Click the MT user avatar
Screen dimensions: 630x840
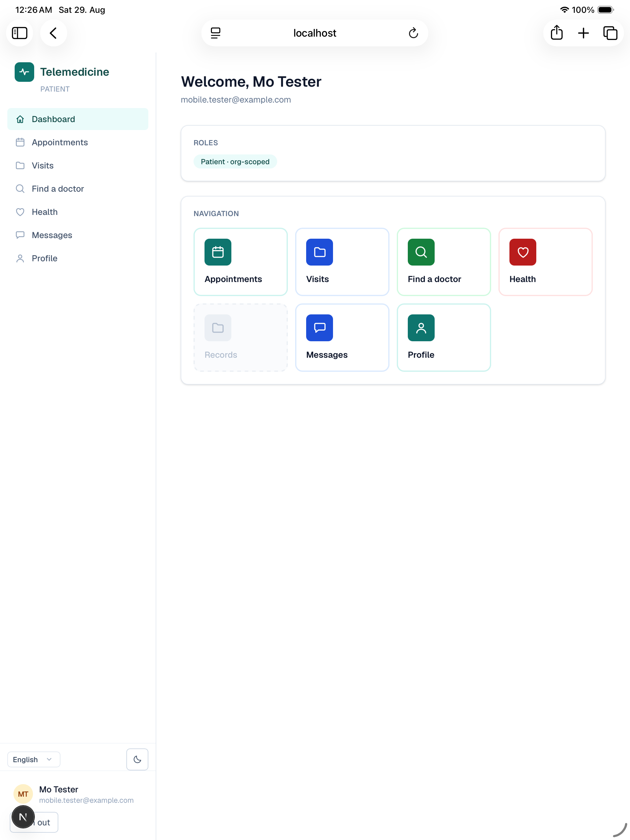pos(23,794)
